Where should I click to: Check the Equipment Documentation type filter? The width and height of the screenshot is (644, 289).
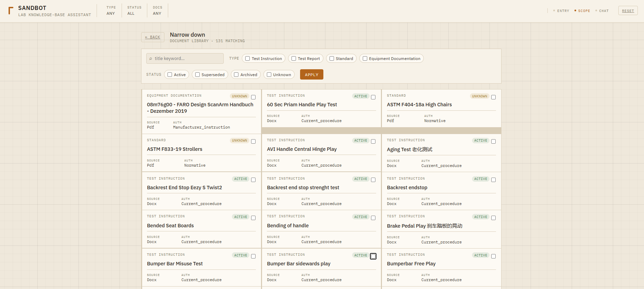(x=365, y=59)
